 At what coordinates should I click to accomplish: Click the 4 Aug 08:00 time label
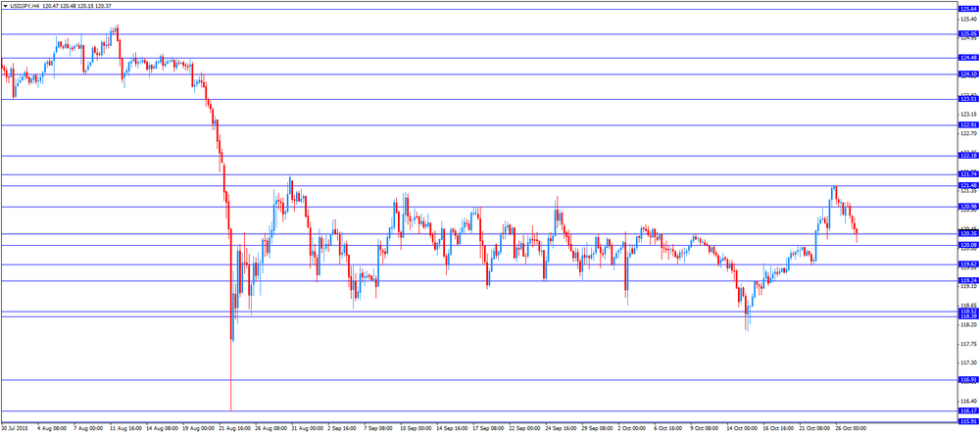(x=52, y=429)
